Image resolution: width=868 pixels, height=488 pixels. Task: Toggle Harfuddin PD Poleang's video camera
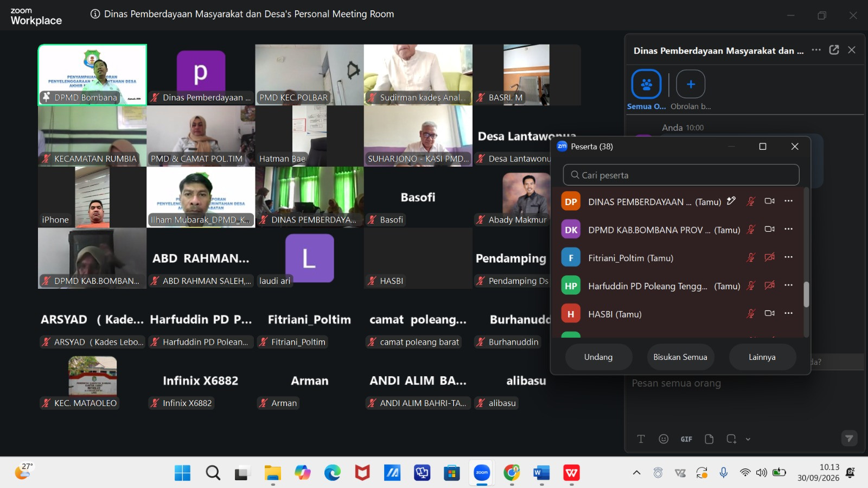(x=769, y=286)
